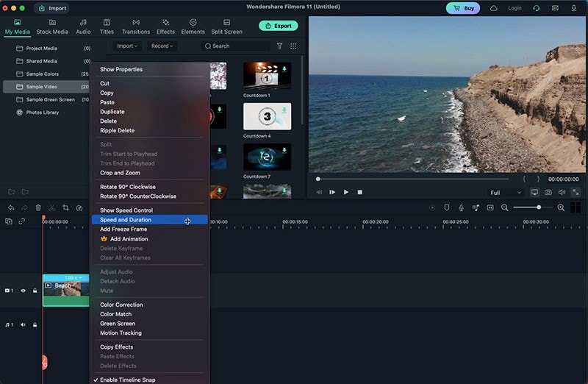Toggle visibility eye on video track 1
588x384 pixels.
coord(23,291)
